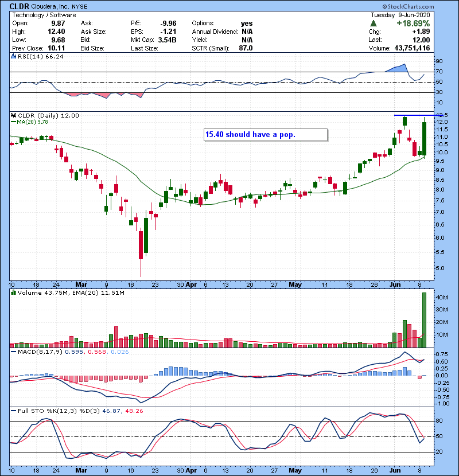Click the +18.69% percent change value

click(x=413, y=24)
